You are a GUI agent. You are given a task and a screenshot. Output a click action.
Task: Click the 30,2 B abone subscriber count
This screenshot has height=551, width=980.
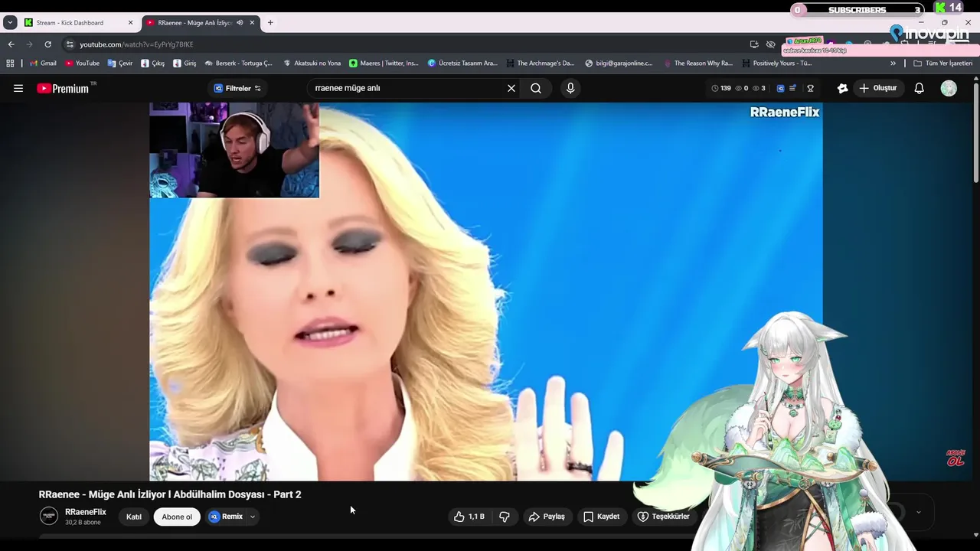83,523
